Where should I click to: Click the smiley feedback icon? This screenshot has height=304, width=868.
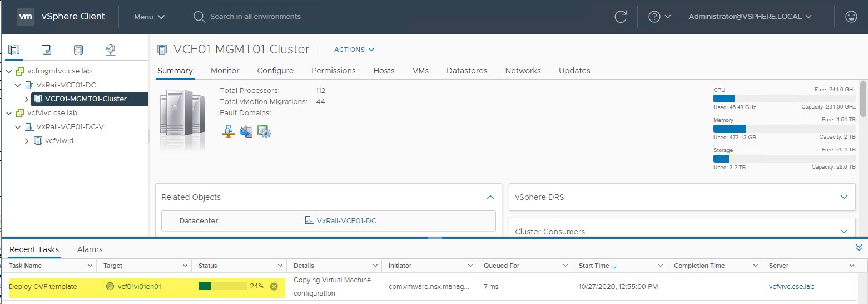[x=851, y=17]
